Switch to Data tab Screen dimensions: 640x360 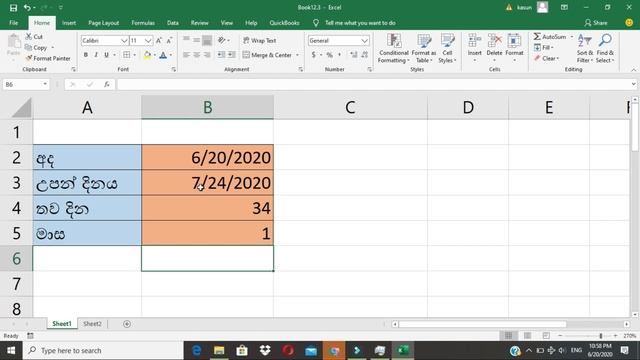173,23
